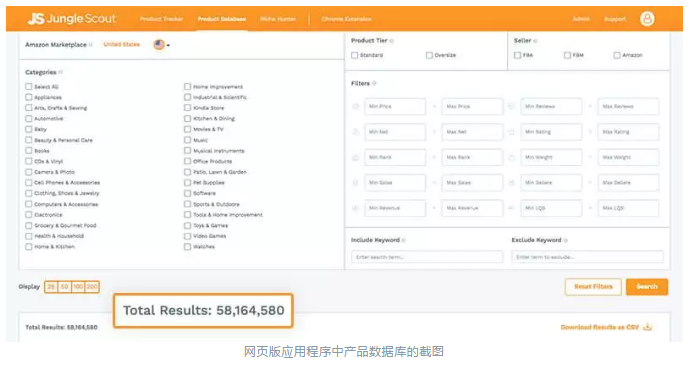The width and height of the screenshot is (690, 366).
Task: Set display count to 25
Action: (x=51, y=287)
